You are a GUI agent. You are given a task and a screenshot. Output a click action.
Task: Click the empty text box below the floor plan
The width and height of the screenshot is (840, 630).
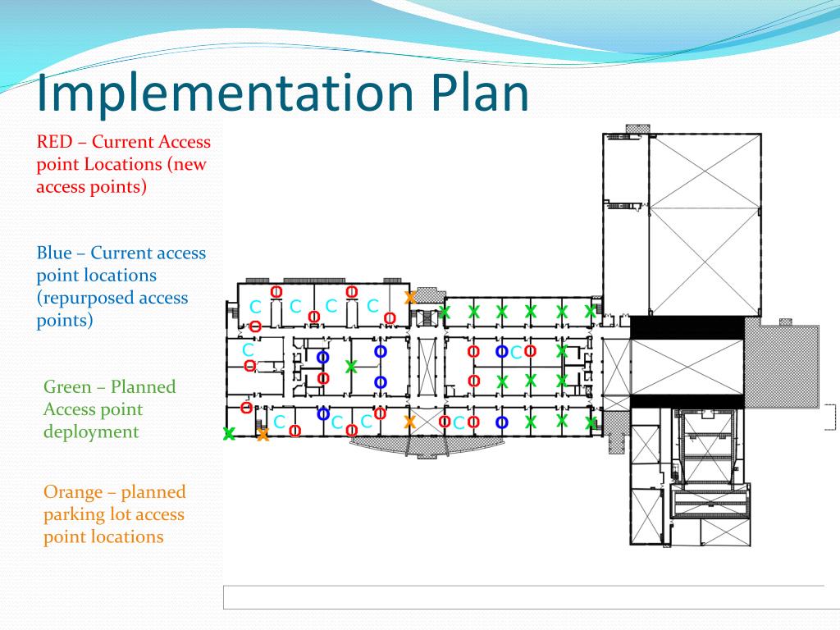(532, 597)
